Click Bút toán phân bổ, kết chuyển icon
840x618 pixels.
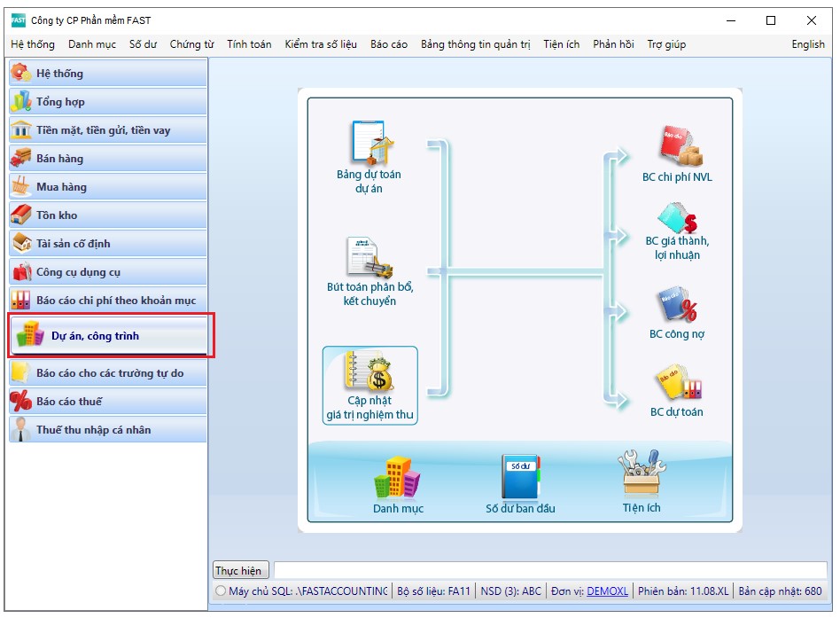[369, 258]
